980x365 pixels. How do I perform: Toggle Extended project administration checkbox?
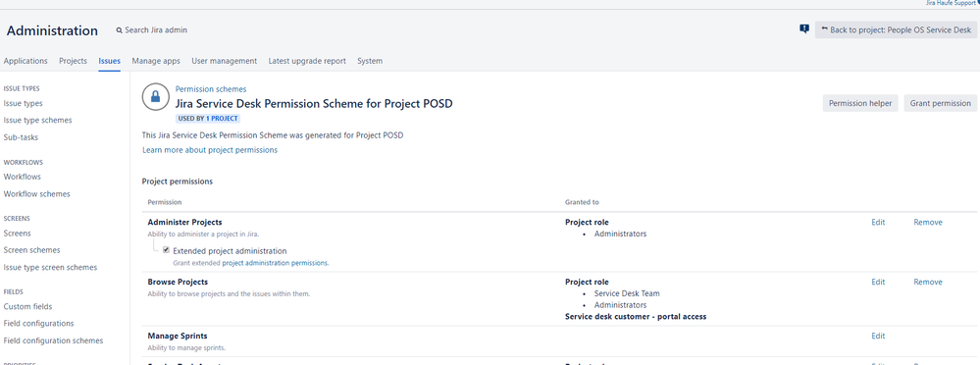(166, 250)
